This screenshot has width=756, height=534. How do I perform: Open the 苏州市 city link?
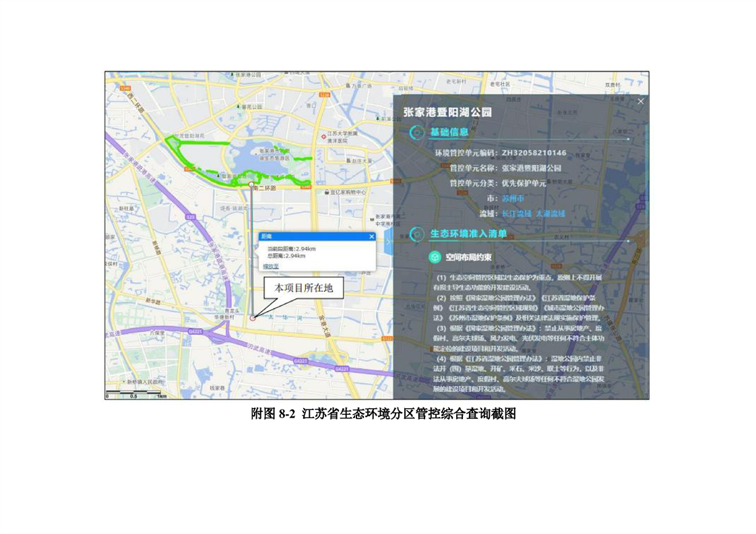511,199
